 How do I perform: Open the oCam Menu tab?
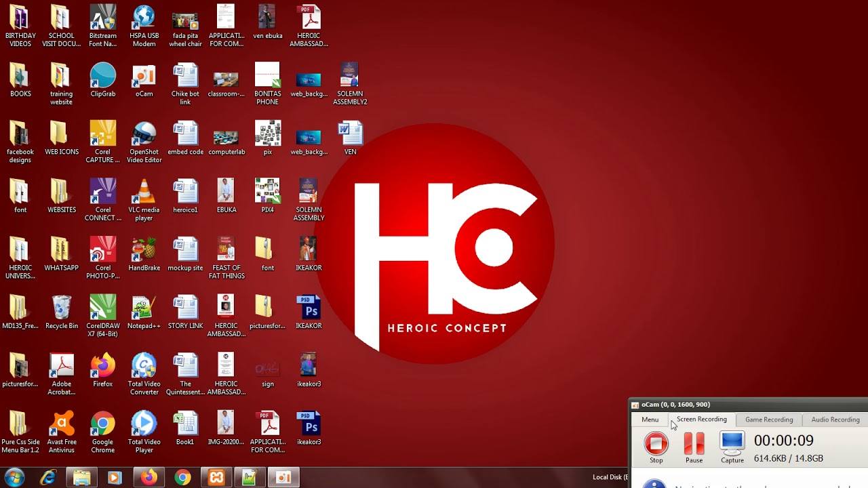click(650, 420)
